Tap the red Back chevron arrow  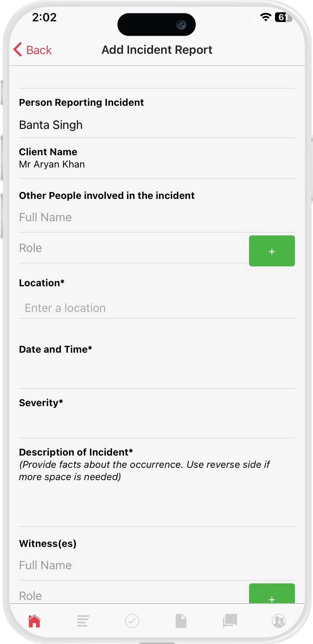(18, 49)
